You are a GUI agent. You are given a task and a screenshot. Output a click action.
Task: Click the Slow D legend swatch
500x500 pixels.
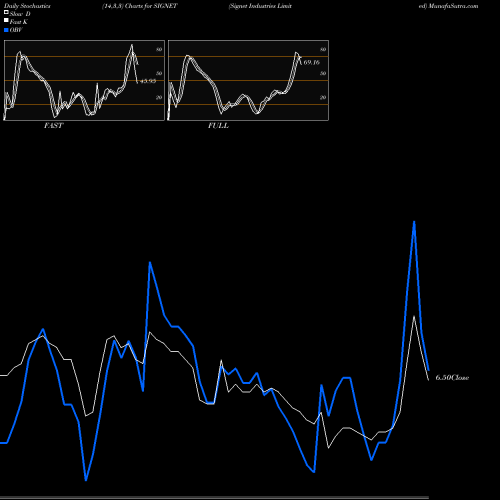click(6, 13)
